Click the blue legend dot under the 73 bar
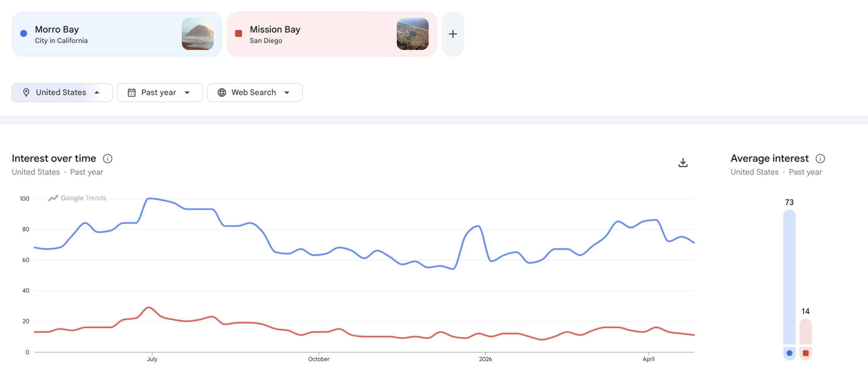868x381 pixels. (789, 353)
